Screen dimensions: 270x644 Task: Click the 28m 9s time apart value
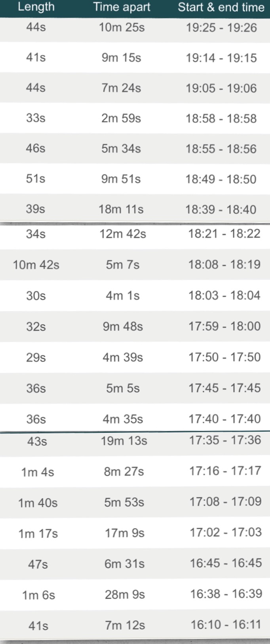click(x=125, y=594)
